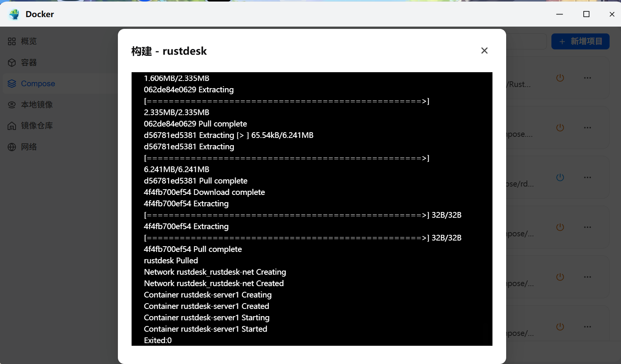Click the Exited:0 line in build log
621x364 pixels.
[x=158, y=340]
